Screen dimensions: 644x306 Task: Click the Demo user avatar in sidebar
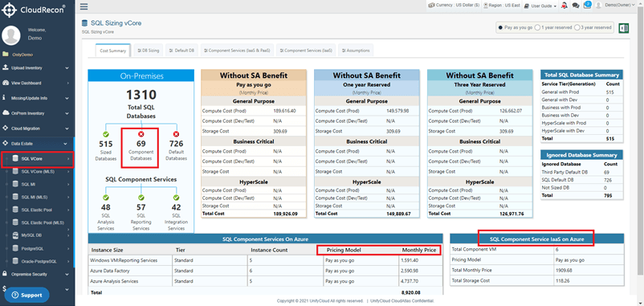[x=11, y=35]
